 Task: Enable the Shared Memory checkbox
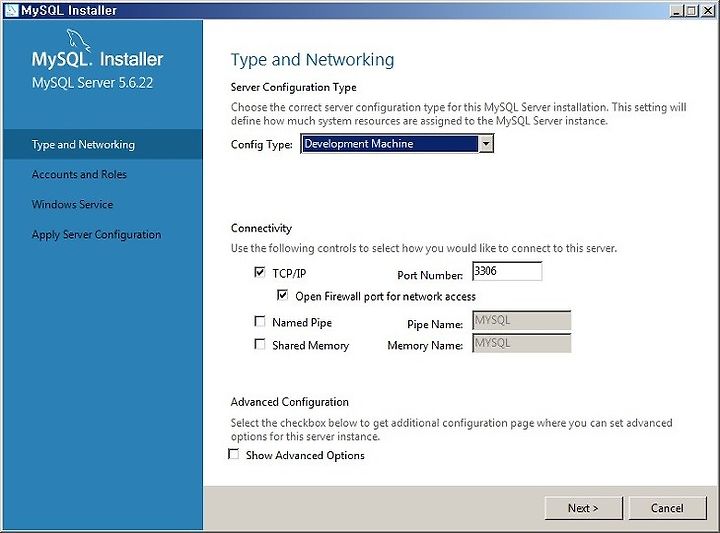[259, 344]
